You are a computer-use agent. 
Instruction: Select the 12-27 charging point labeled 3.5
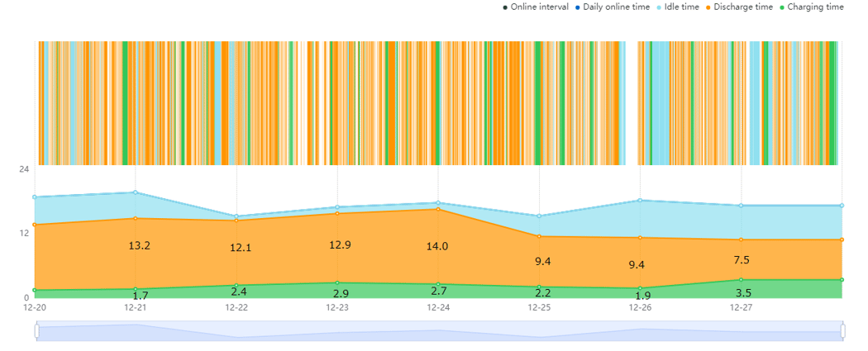[742, 280]
